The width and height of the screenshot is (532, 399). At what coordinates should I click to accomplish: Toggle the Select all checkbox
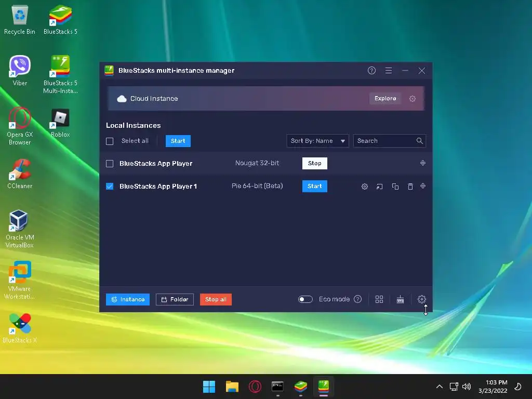110,141
